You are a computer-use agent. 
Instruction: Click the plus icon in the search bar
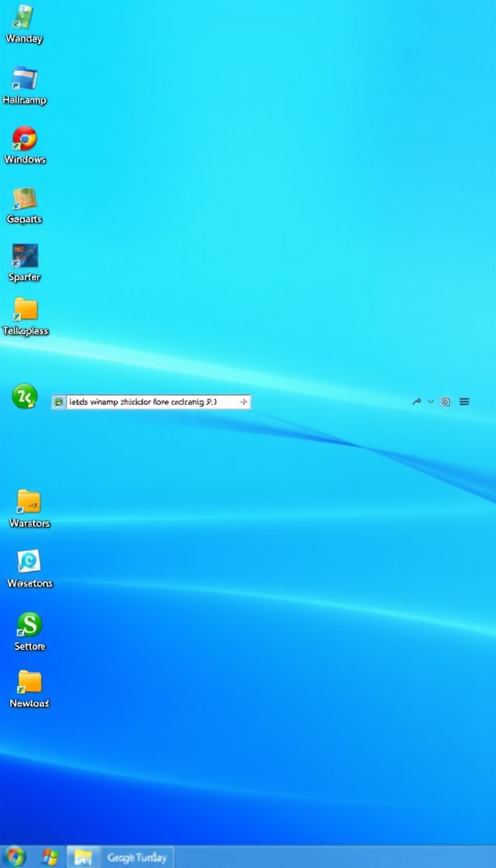click(x=243, y=402)
